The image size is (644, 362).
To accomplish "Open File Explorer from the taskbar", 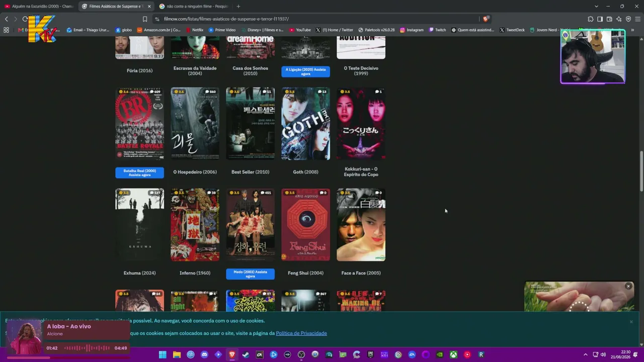I will point(177,354).
